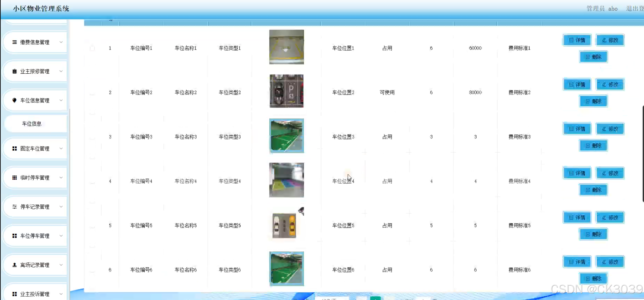Screen dimensions: 644x300
Task: Click the vertical scrollbar on right edge
Action: pos(643,153)
